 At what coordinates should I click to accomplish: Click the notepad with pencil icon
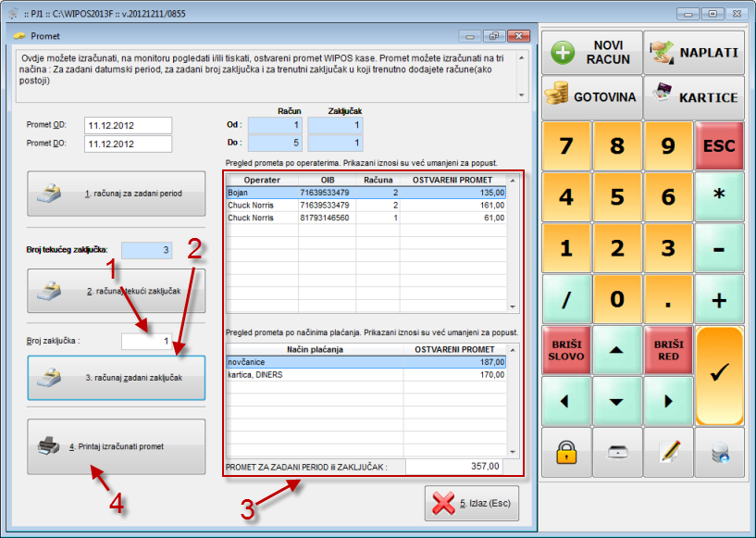pos(668,452)
